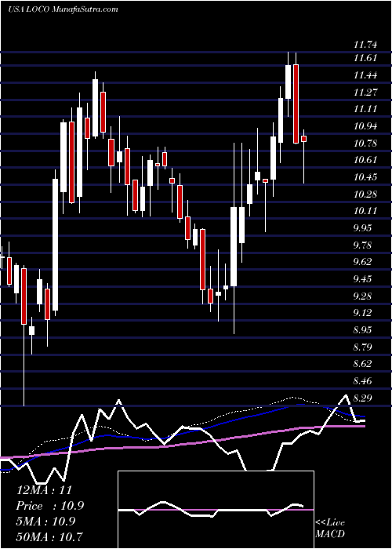The width and height of the screenshot is (392, 549).
Task: Click the 9.45 price axis label
Action: (364, 279)
